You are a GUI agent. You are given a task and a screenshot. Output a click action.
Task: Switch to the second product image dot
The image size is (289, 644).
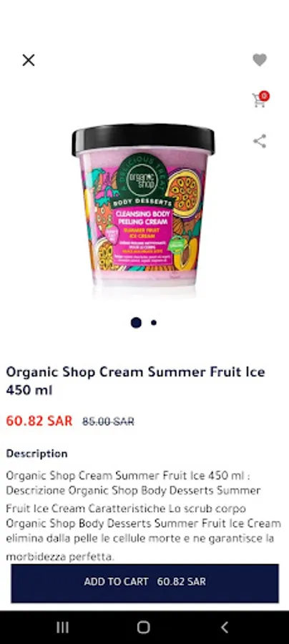click(154, 323)
